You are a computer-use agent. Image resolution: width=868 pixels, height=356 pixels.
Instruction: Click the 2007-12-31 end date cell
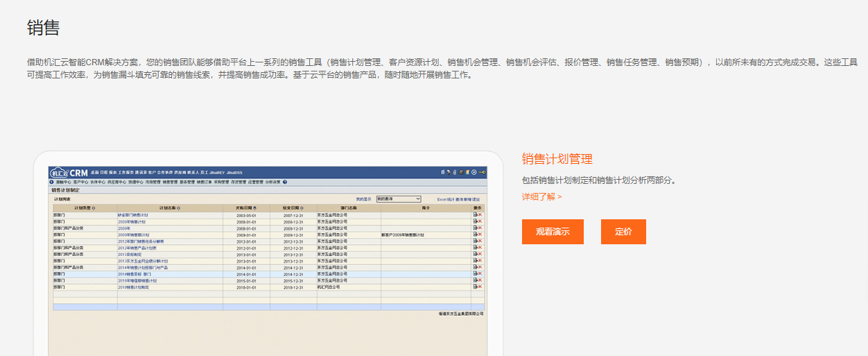pyautogui.click(x=293, y=215)
